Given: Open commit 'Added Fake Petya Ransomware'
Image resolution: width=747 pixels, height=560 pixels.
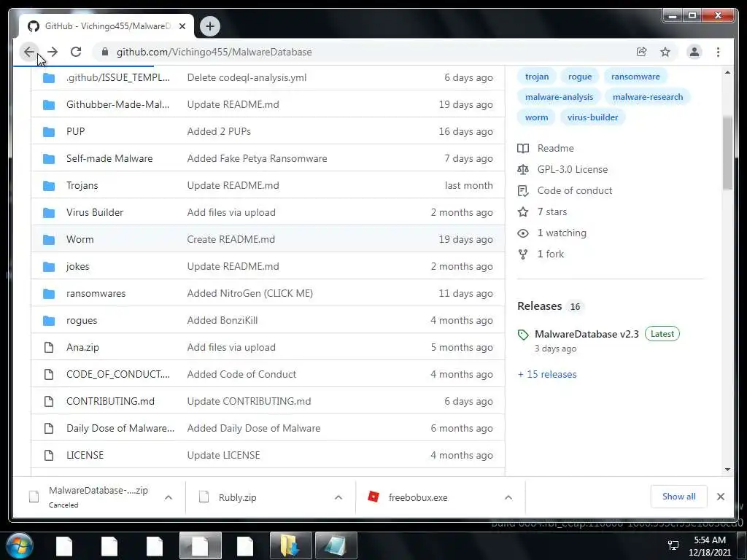Looking at the screenshot, I should [257, 158].
